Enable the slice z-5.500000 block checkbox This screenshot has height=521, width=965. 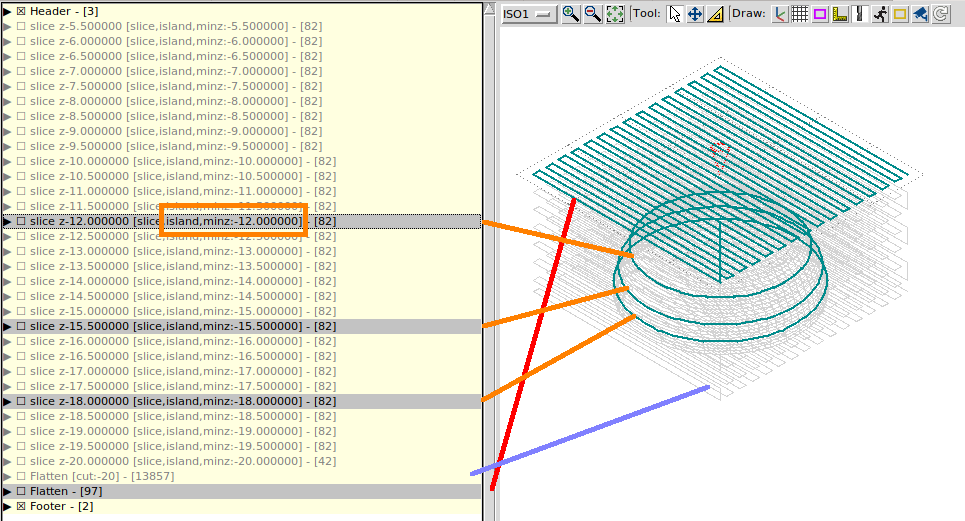click(x=21, y=26)
